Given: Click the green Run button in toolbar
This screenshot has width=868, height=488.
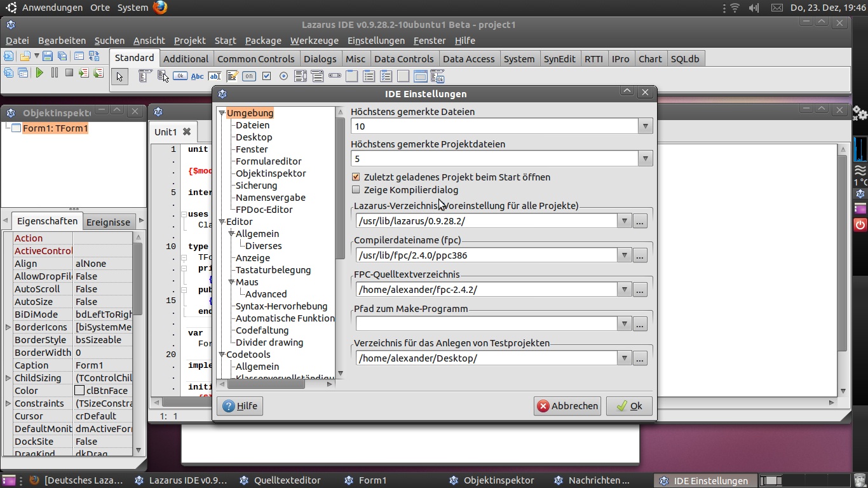Looking at the screenshot, I should (39, 73).
